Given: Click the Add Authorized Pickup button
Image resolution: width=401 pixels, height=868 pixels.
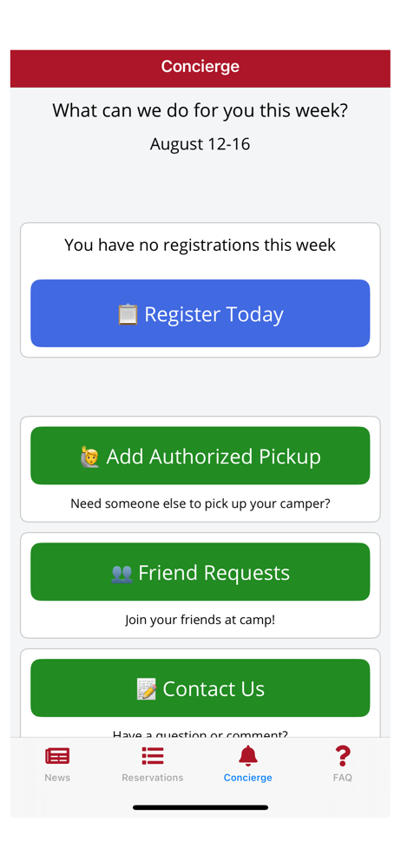Looking at the screenshot, I should click(x=200, y=456).
